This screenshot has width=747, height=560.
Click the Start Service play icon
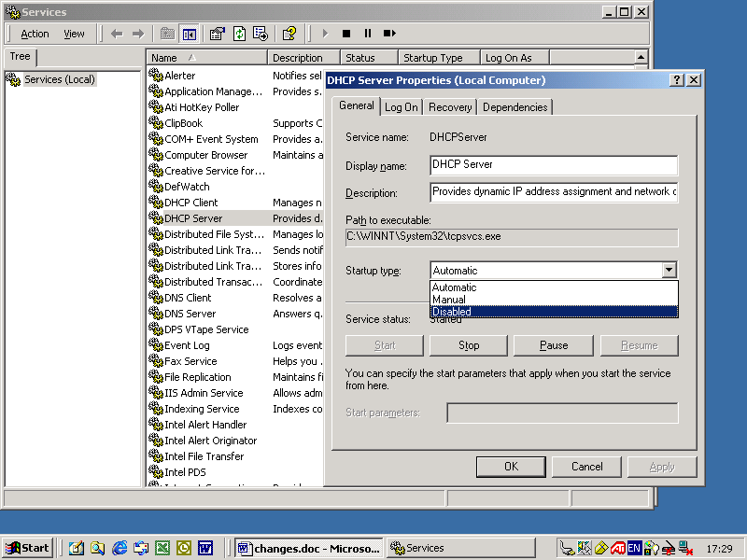[325, 34]
